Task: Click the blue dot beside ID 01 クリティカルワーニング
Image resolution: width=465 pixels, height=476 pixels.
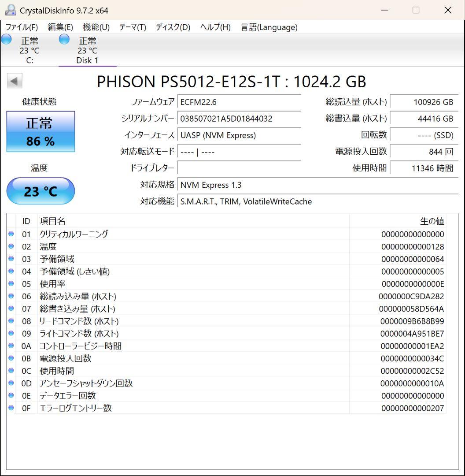Action: (11, 234)
